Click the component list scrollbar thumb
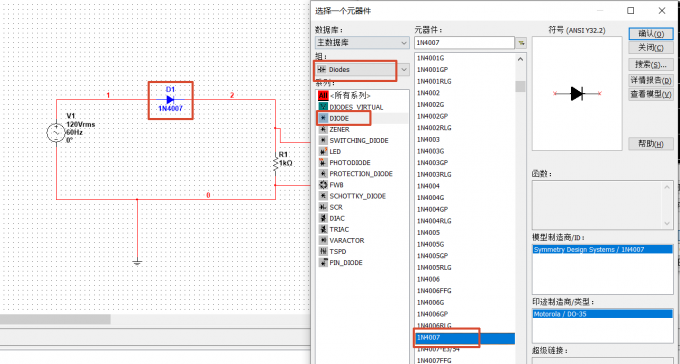 (520, 86)
